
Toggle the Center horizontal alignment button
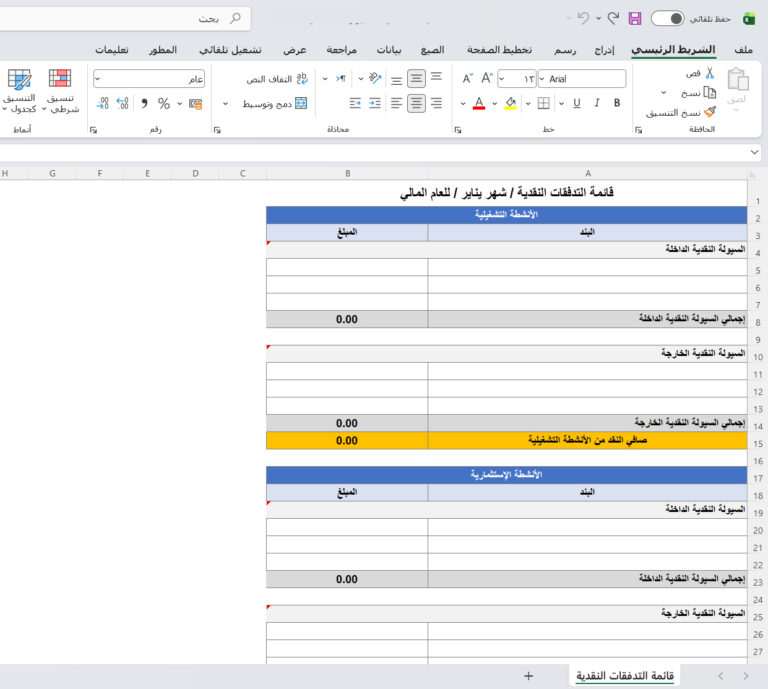coord(416,103)
